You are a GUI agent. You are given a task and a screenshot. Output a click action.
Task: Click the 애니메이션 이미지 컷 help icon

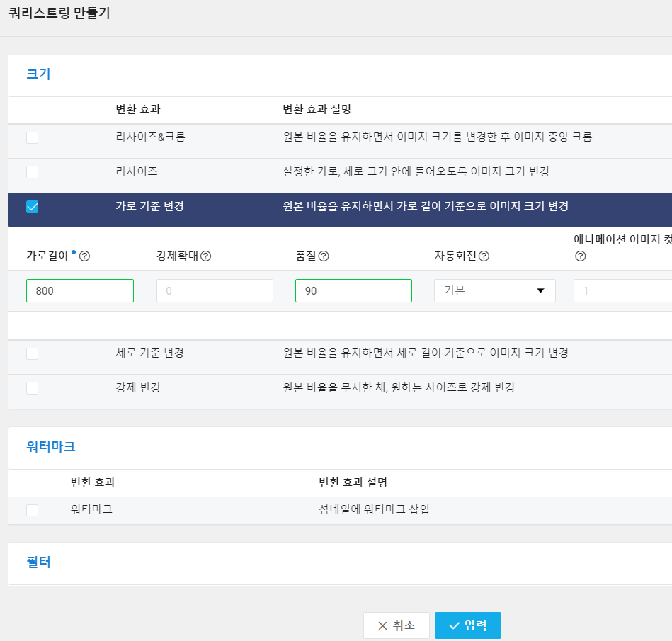click(x=579, y=256)
